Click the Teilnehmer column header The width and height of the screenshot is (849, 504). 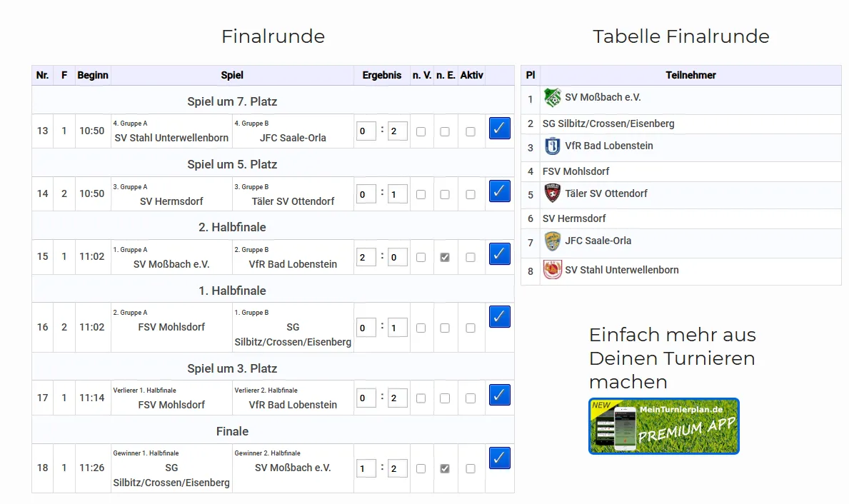(690, 75)
